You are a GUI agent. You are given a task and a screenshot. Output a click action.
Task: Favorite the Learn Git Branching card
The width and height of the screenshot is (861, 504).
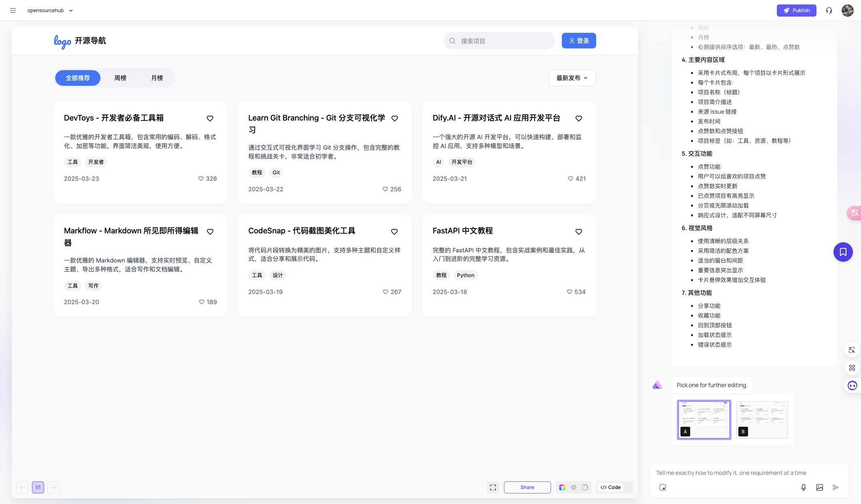pyautogui.click(x=395, y=119)
